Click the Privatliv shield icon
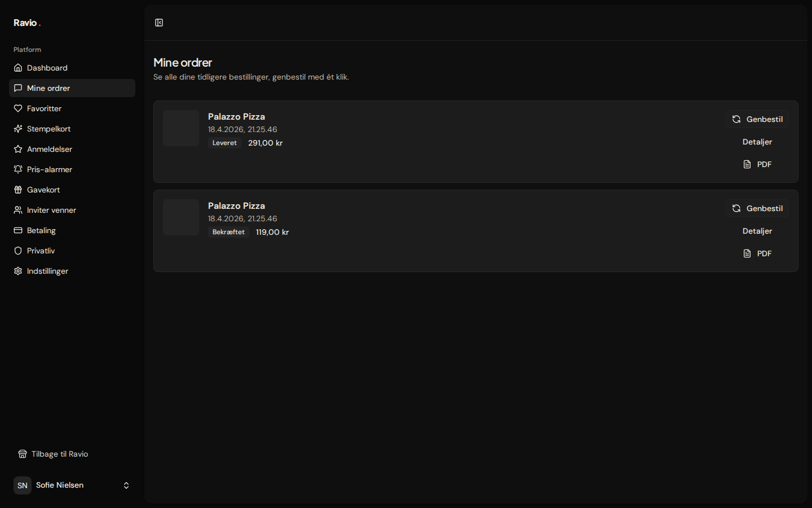The image size is (812, 508). pyautogui.click(x=18, y=251)
